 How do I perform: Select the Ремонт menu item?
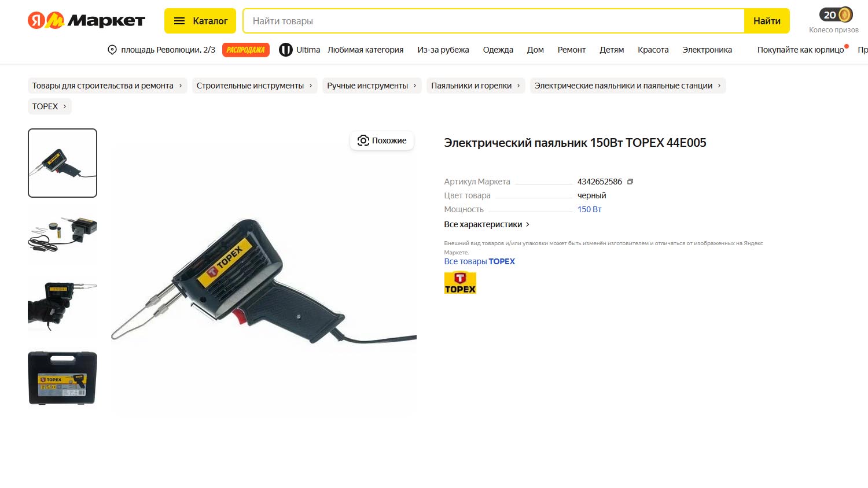(572, 50)
